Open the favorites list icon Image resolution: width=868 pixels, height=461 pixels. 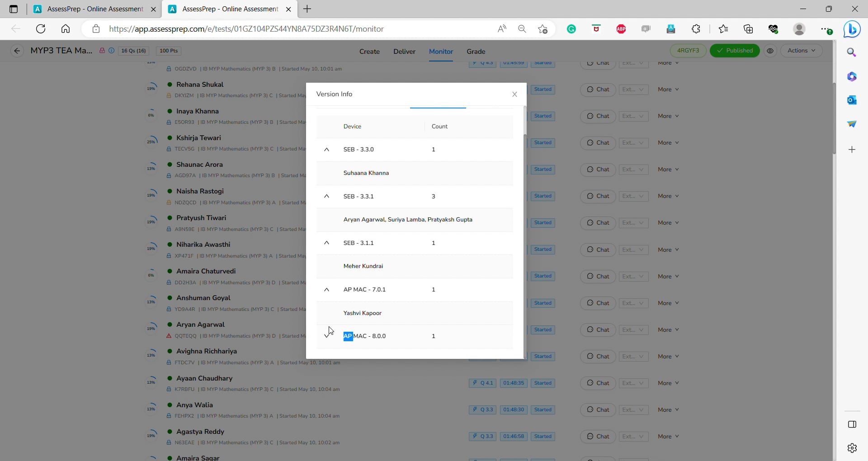click(x=723, y=29)
